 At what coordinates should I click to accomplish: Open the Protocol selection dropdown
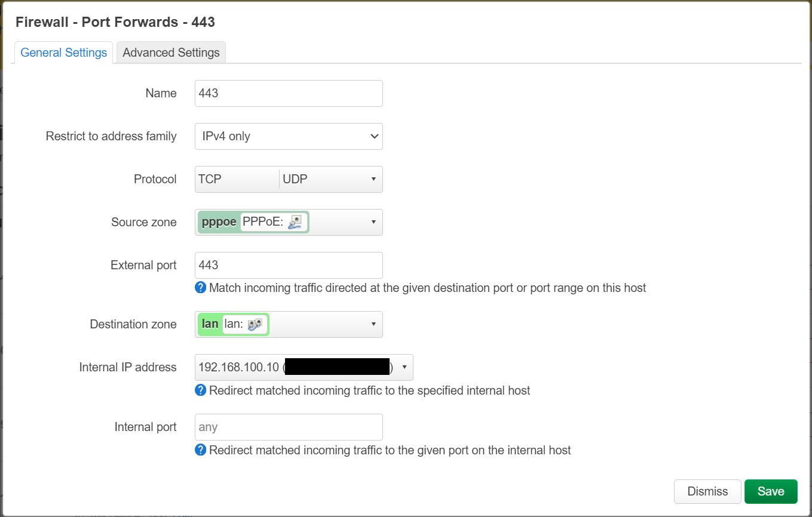374,179
